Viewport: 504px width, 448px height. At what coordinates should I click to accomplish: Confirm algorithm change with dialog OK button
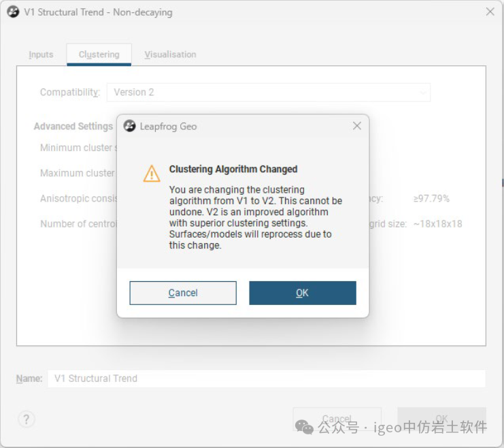coord(303,293)
